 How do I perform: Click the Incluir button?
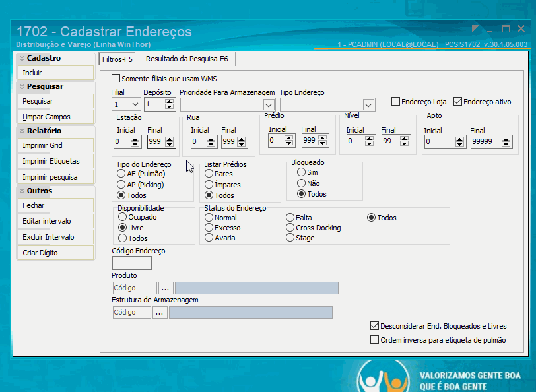[55, 73]
